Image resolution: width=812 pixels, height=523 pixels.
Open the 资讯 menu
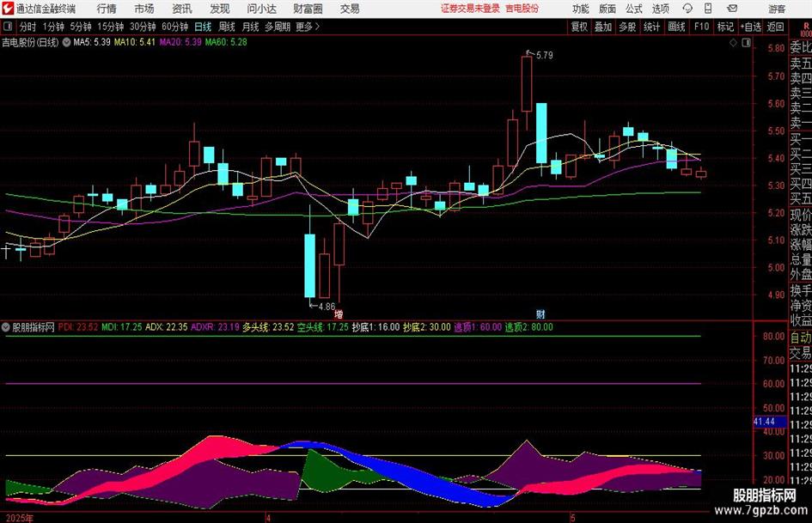(182, 9)
